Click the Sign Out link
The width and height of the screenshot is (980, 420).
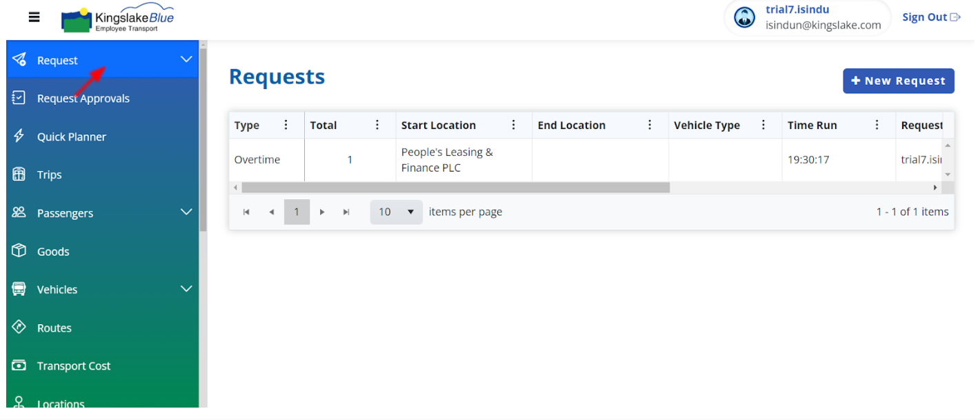click(x=931, y=17)
